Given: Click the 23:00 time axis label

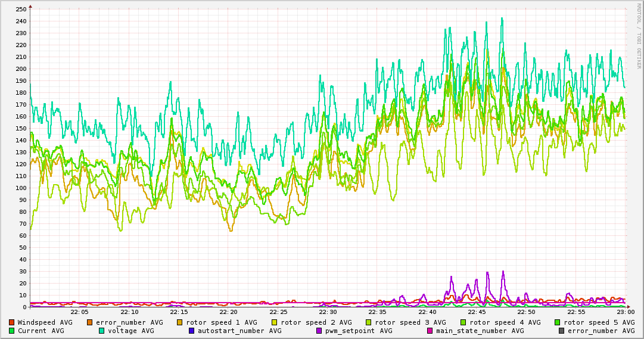Looking at the screenshot, I should click(626, 312).
